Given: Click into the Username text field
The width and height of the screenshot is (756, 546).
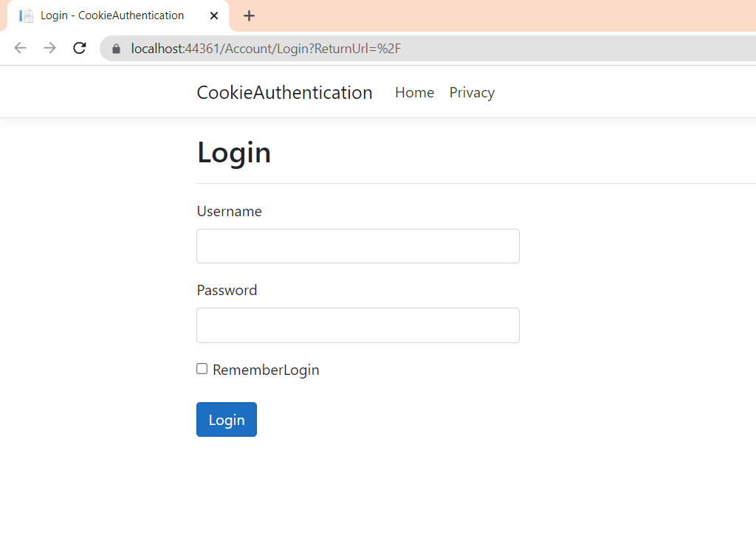Looking at the screenshot, I should [358, 246].
